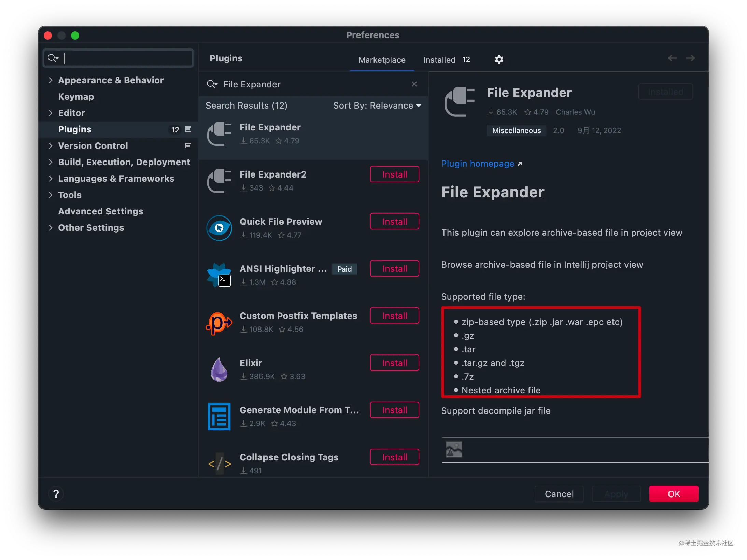Expand the Tools settings node
Screen dimensions: 747x560
click(x=51, y=195)
